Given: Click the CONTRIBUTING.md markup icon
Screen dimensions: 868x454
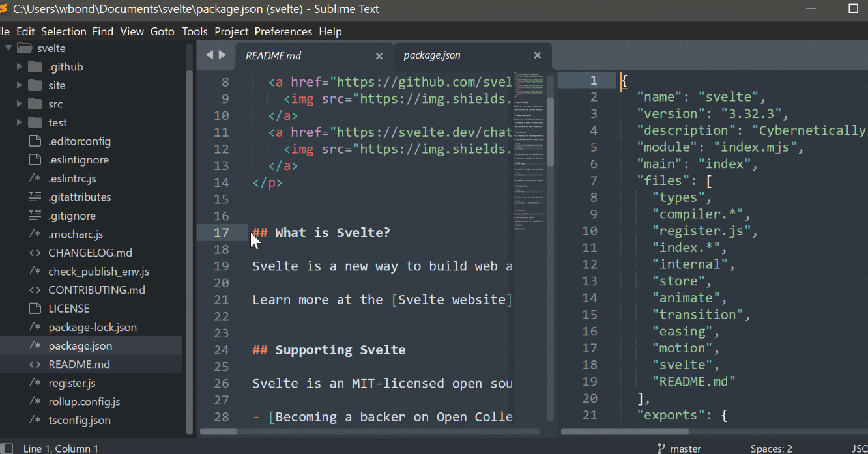Looking at the screenshot, I should (35, 290).
